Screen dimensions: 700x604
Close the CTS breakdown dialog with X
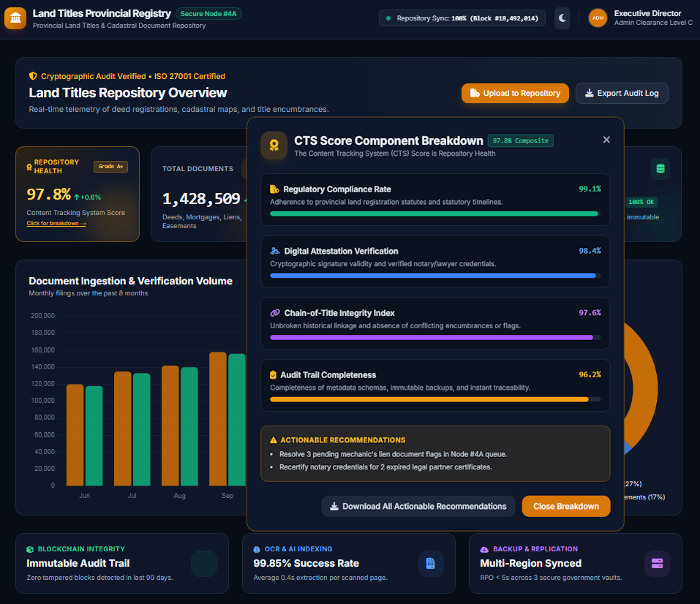(606, 140)
